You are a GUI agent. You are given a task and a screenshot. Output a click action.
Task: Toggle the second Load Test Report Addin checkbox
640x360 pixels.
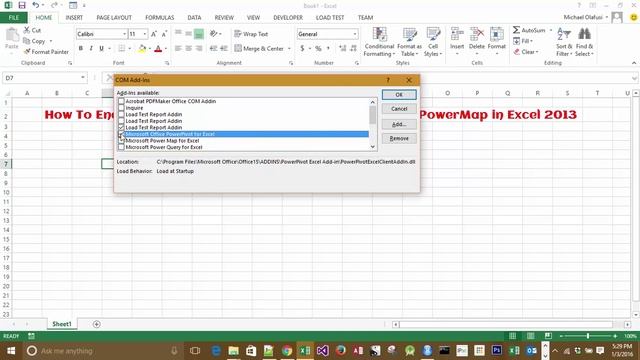pos(121,120)
